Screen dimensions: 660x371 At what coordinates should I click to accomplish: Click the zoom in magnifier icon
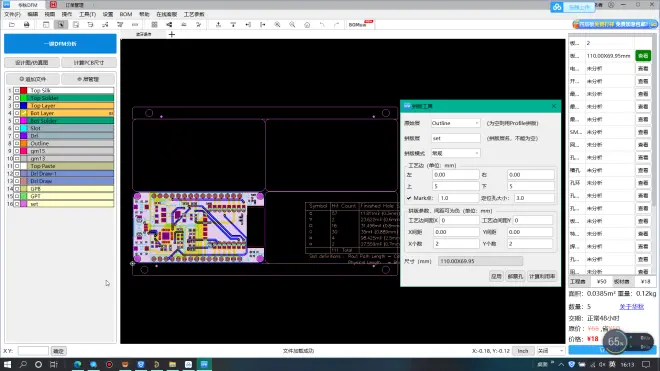click(277, 25)
